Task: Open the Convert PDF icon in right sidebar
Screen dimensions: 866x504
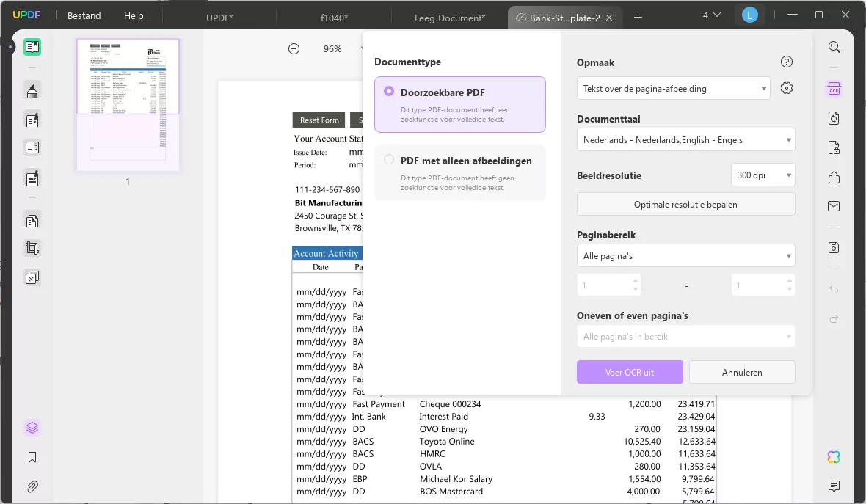Action: tap(834, 118)
